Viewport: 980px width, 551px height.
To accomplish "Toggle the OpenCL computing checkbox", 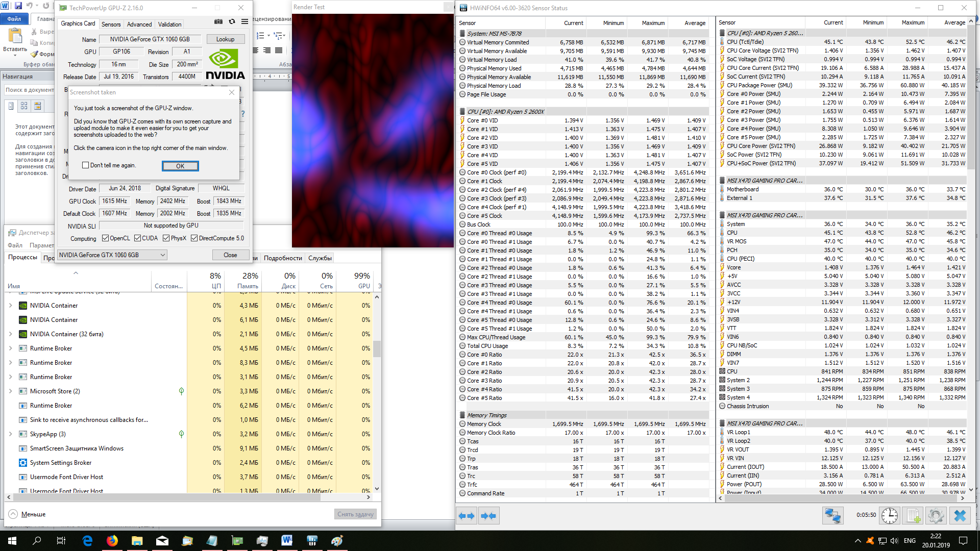I will tap(105, 238).
